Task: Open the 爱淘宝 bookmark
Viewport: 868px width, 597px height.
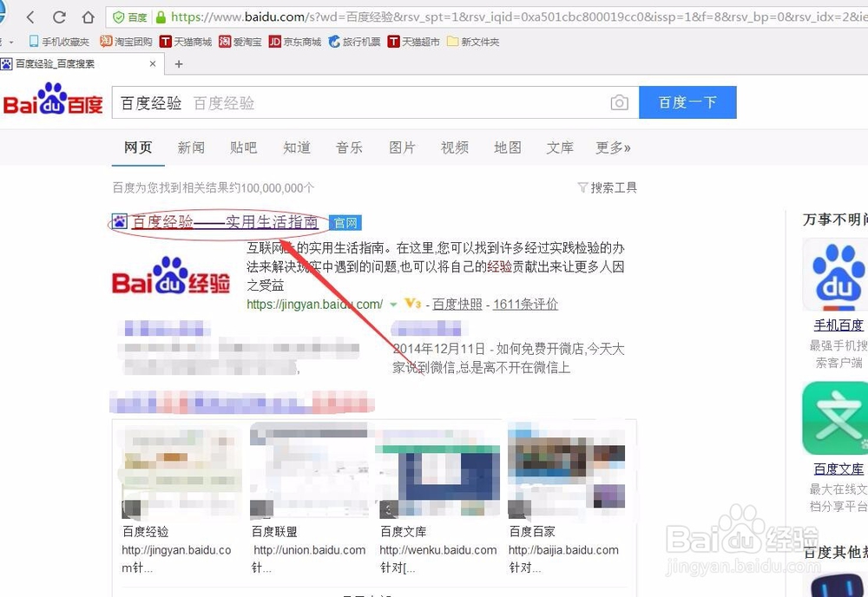Action: coord(240,42)
